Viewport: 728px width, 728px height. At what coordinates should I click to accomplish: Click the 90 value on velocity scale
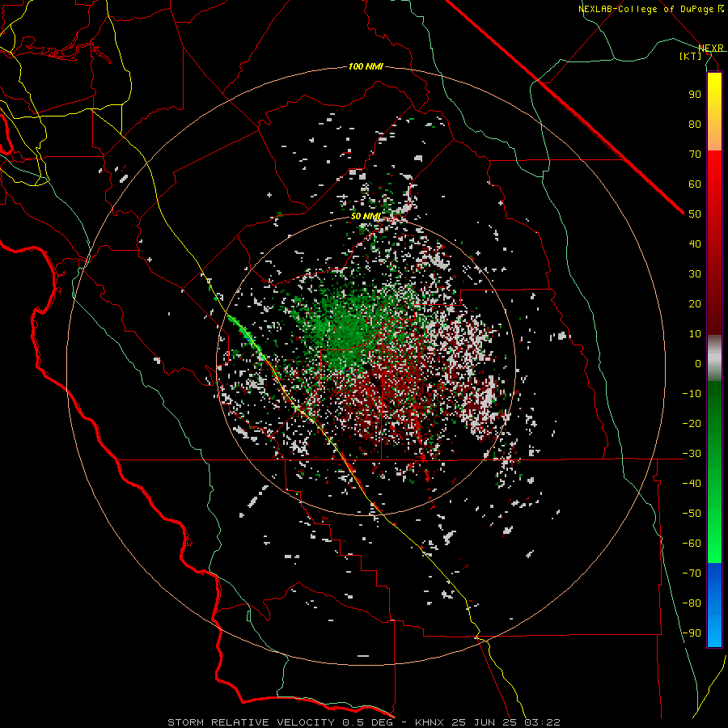(695, 95)
